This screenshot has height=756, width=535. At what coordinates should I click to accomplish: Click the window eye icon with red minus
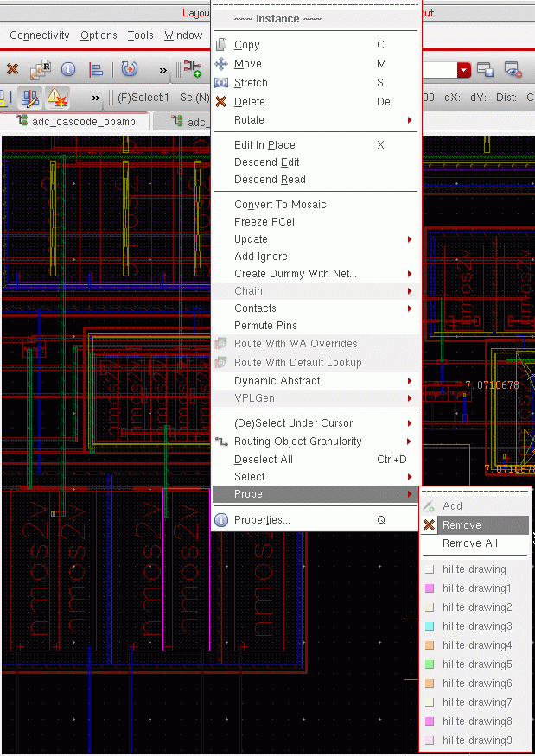click(x=513, y=70)
